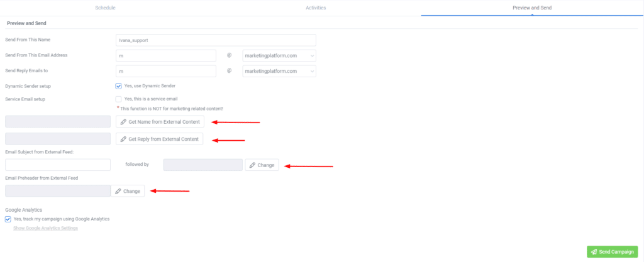Edit the Send Reply Emails to field

[x=166, y=71]
